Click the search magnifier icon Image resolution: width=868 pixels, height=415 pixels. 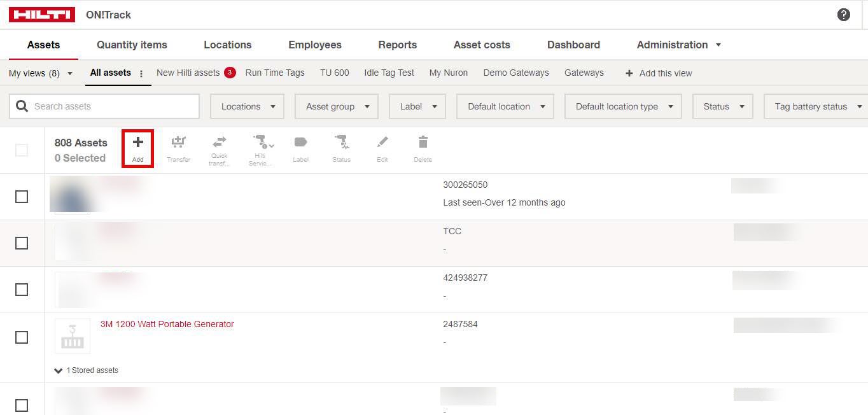[x=22, y=106]
